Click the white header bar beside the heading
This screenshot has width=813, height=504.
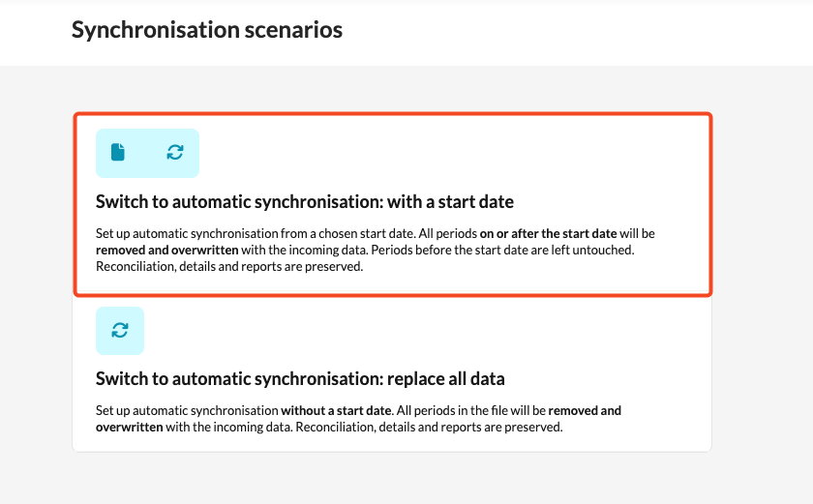[x=570, y=32]
